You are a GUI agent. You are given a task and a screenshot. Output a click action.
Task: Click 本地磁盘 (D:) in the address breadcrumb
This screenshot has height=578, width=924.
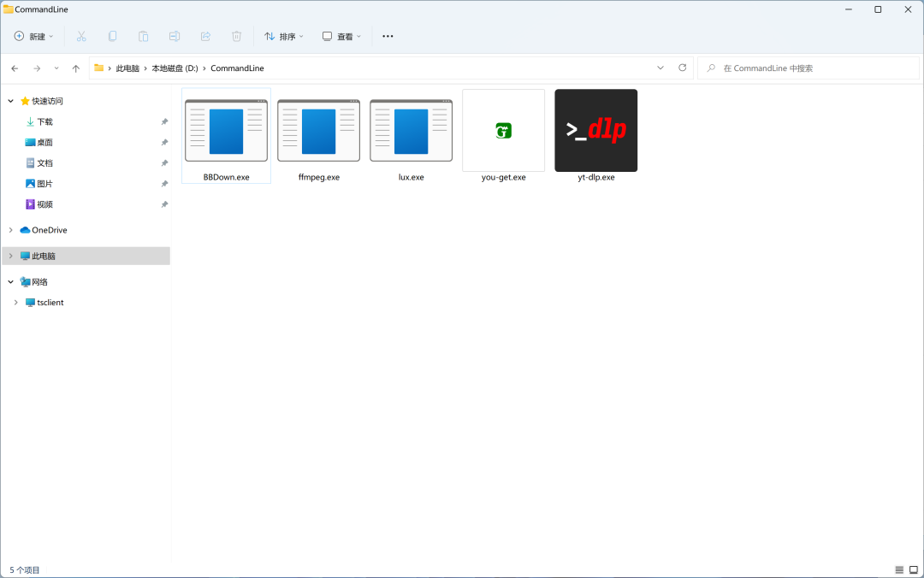pos(175,68)
